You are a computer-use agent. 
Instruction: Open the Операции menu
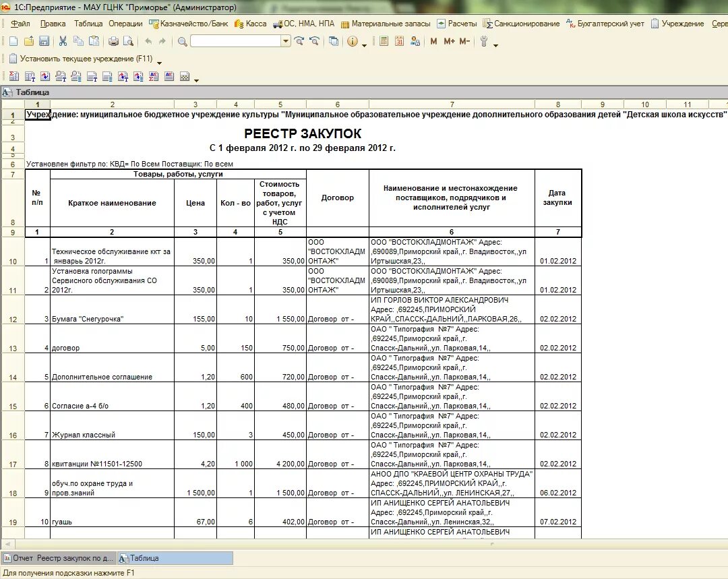(x=125, y=24)
